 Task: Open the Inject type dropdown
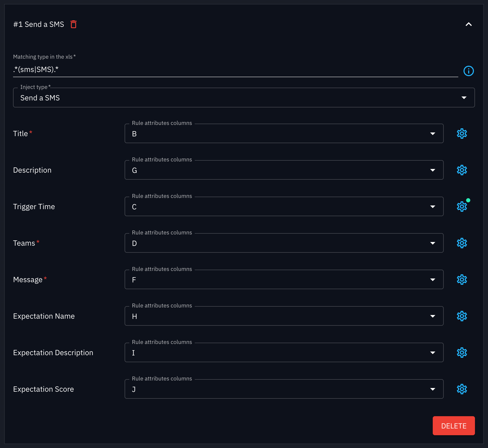click(464, 98)
